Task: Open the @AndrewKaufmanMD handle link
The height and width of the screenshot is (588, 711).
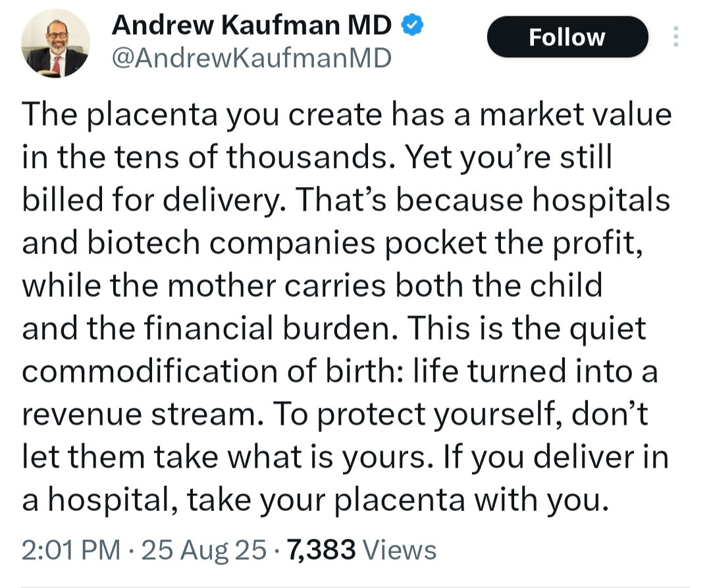Action: point(251,59)
